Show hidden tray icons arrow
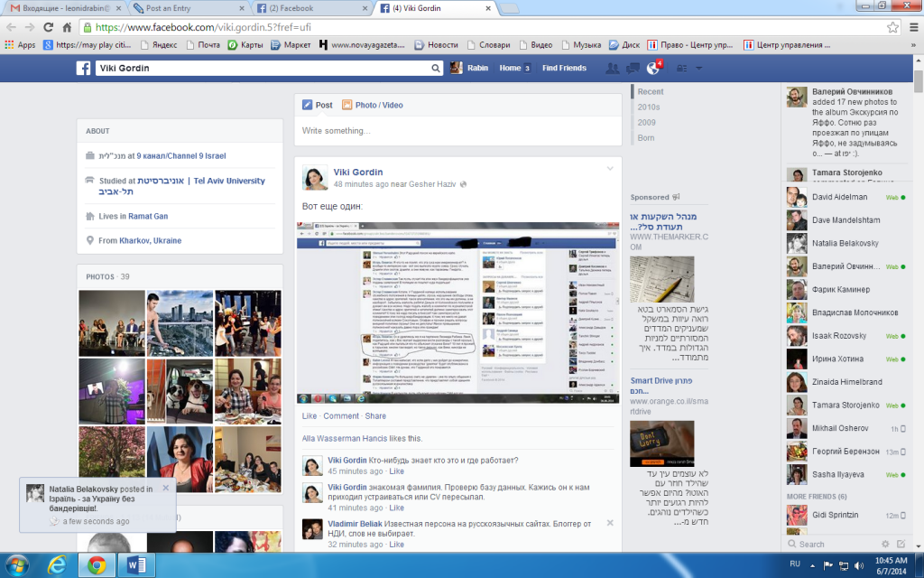 pyautogui.click(x=812, y=565)
